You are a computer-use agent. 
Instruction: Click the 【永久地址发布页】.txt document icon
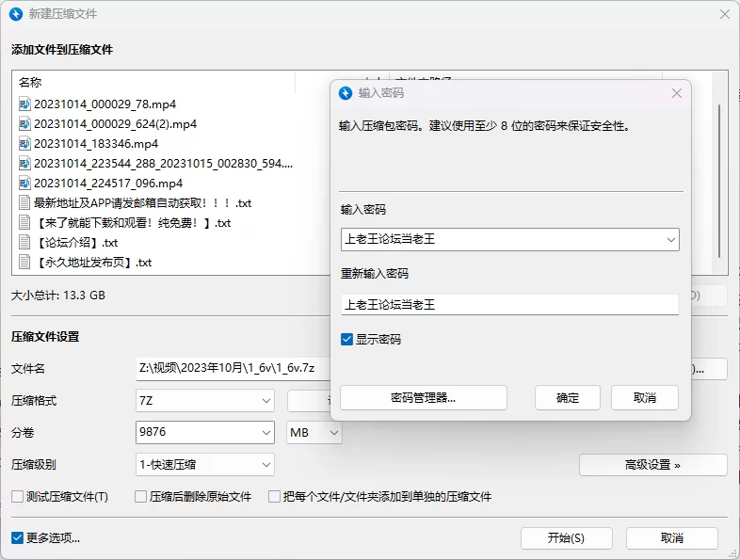(x=24, y=263)
